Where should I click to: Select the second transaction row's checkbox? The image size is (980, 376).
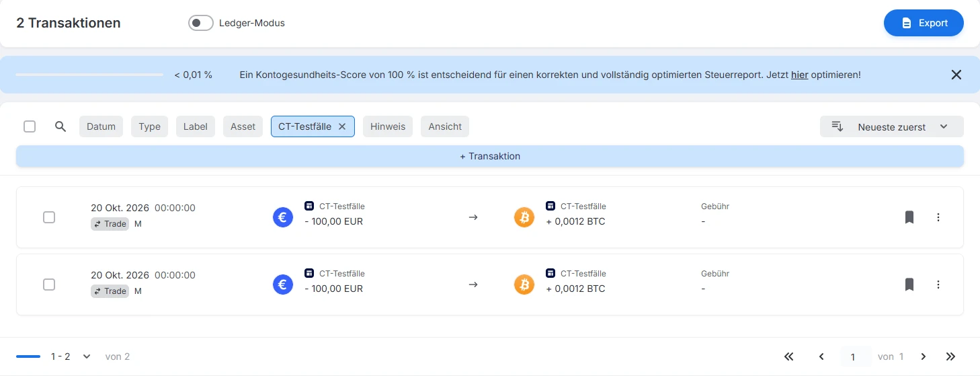coord(49,285)
